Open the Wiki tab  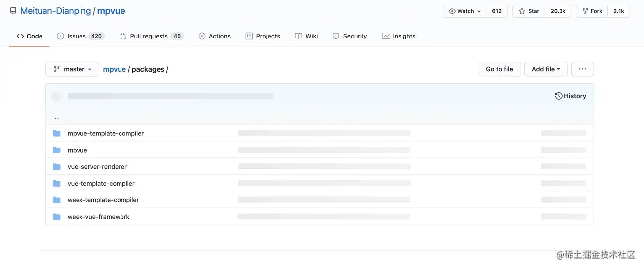[x=306, y=36]
